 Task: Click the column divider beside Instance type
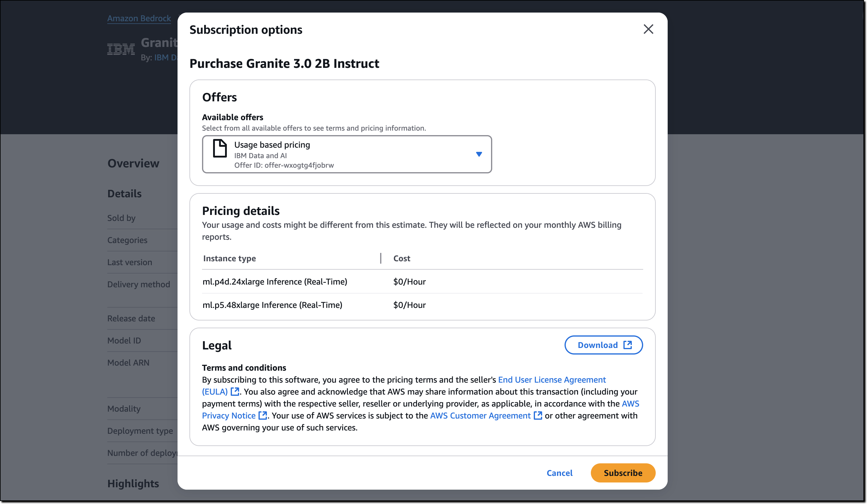click(380, 258)
